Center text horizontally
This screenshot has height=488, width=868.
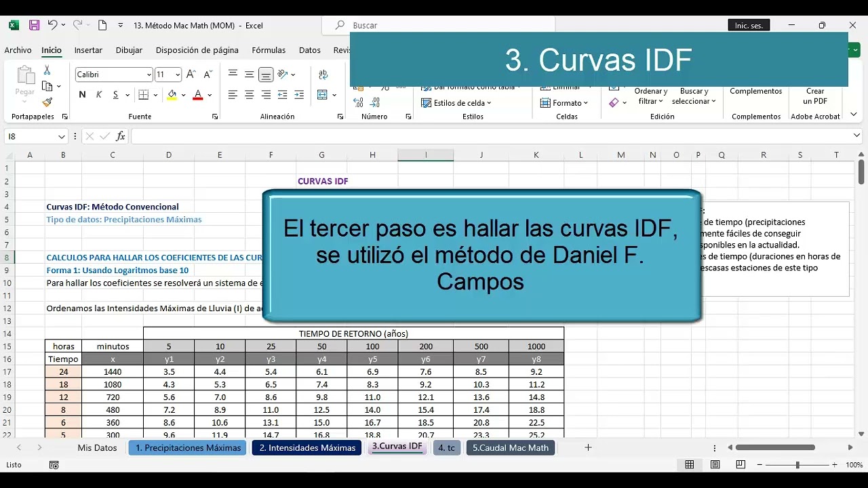(250, 95)
